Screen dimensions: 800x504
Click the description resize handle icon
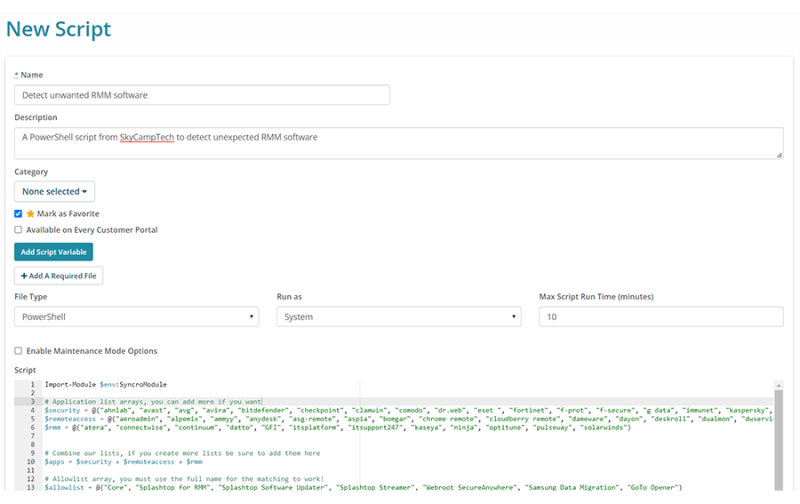779,155
